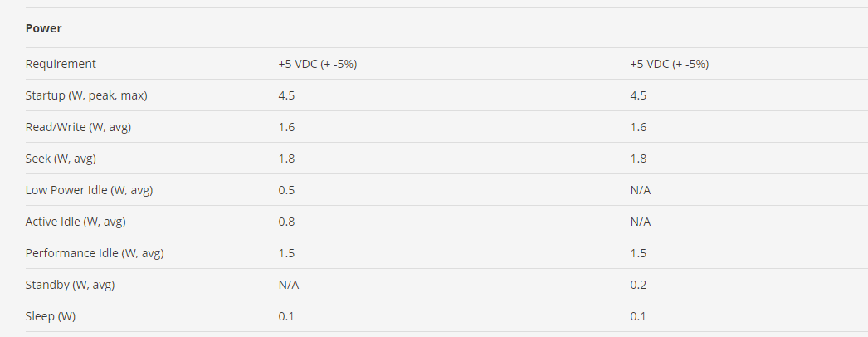Select the Performance Idle (W, avg) label
The image size is (868, 337).
point(95,253)
